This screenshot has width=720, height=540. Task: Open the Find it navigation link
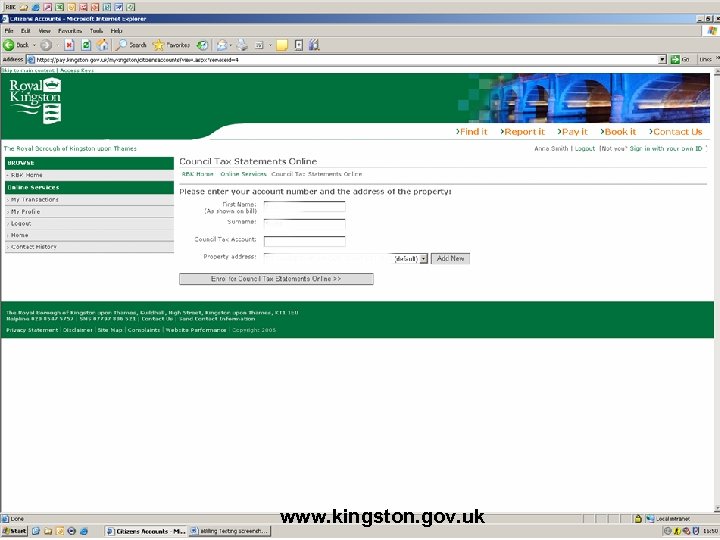(472, 132)
